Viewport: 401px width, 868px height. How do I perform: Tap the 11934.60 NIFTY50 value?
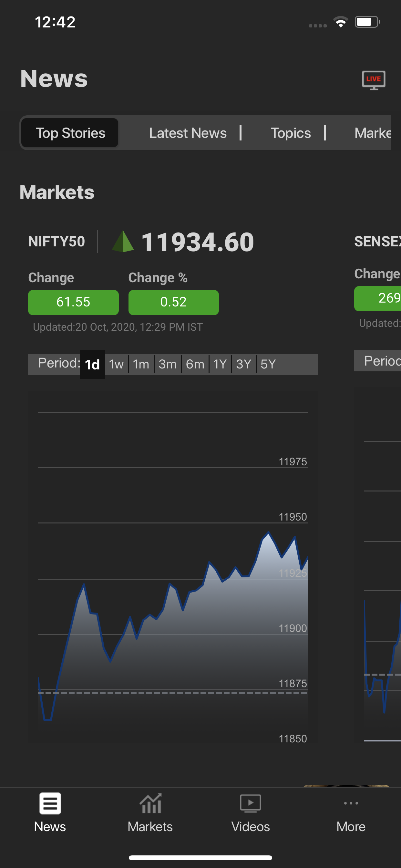(x=198, y=242)
